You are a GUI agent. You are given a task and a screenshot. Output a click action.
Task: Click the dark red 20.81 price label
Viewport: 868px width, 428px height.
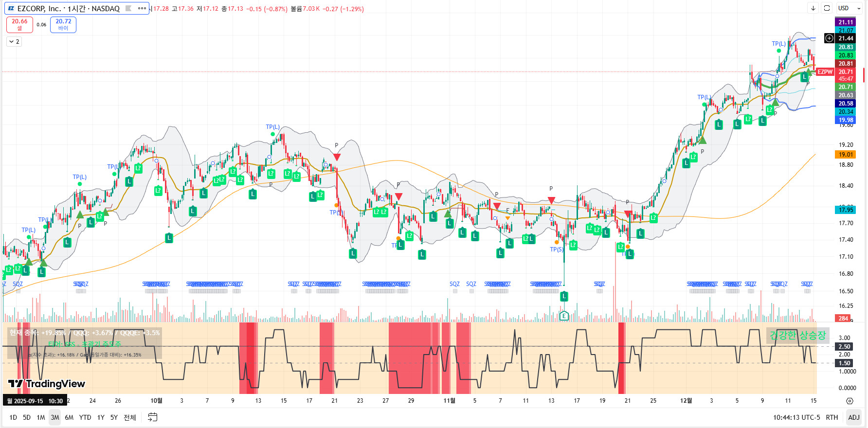coord(846,64)
